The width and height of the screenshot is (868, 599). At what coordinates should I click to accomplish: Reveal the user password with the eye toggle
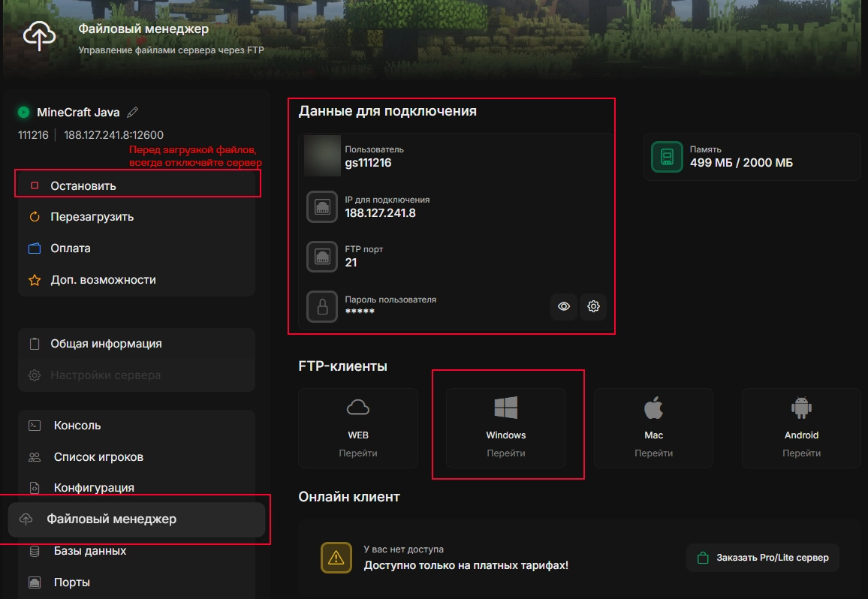(564, 306)
